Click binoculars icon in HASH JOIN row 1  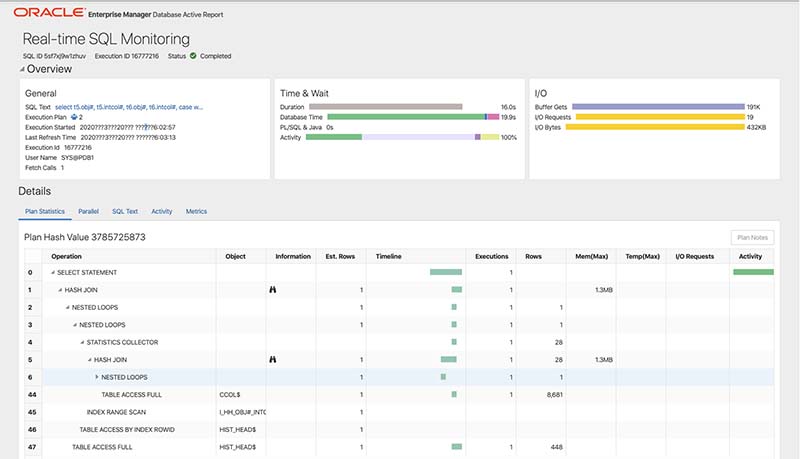(272, 290)
